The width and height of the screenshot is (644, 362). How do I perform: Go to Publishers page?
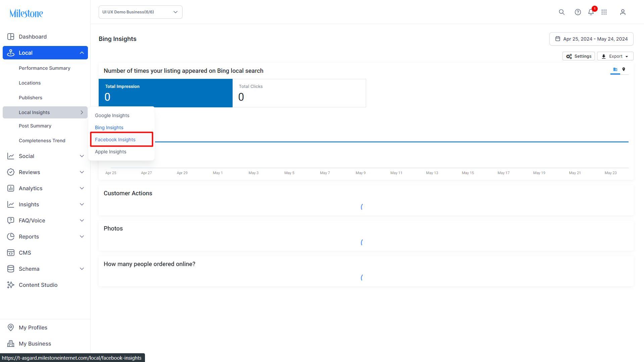(31, 98)
